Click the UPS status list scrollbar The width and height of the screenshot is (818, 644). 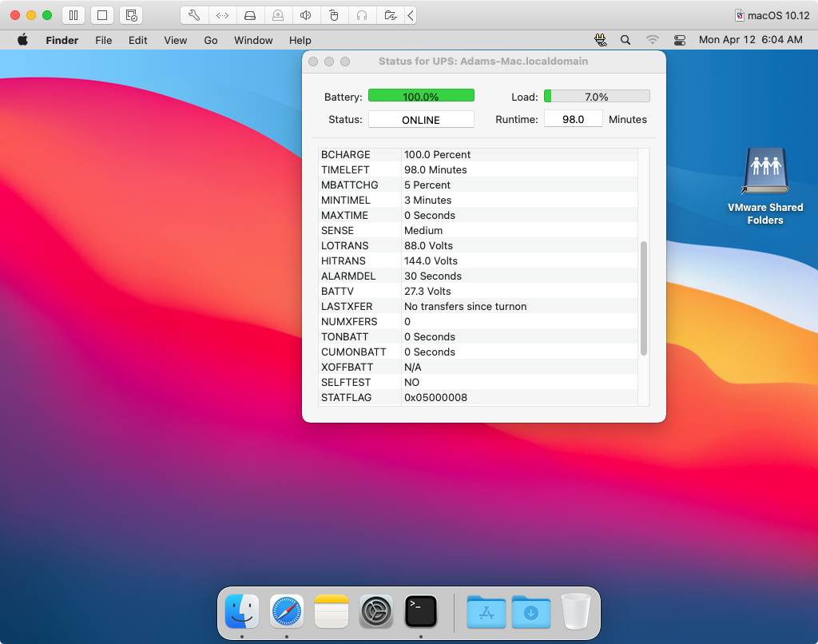point(644,298)
